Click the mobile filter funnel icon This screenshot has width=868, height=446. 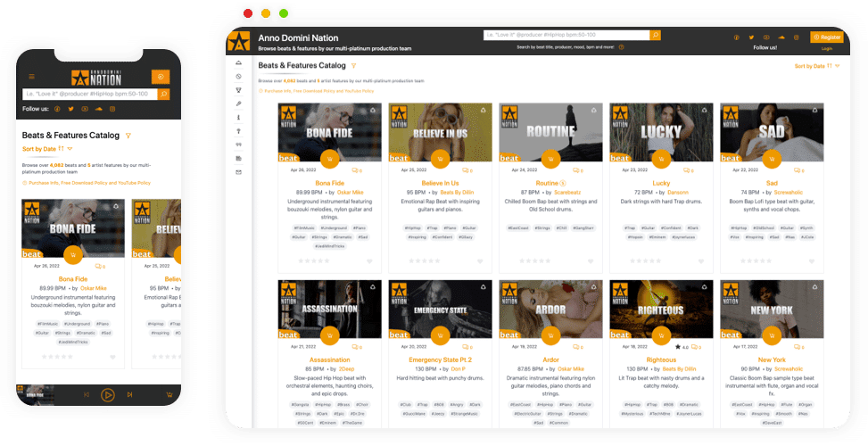point(128,136)
